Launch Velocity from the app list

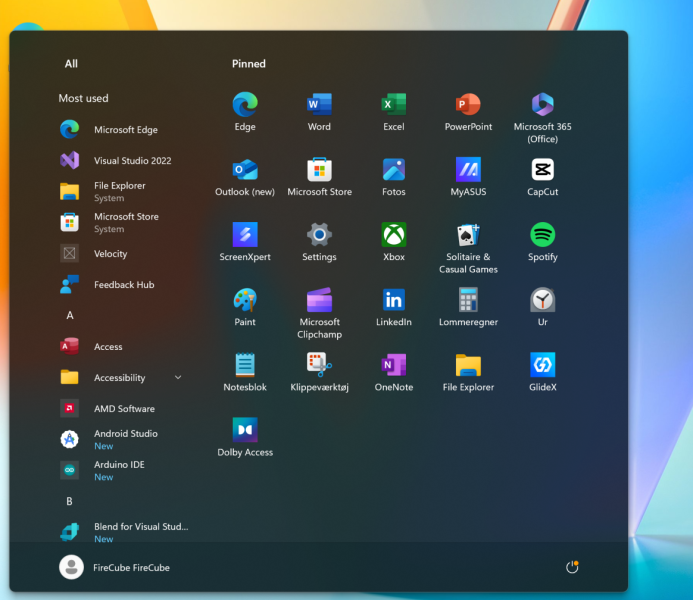[x=123, y=254]
